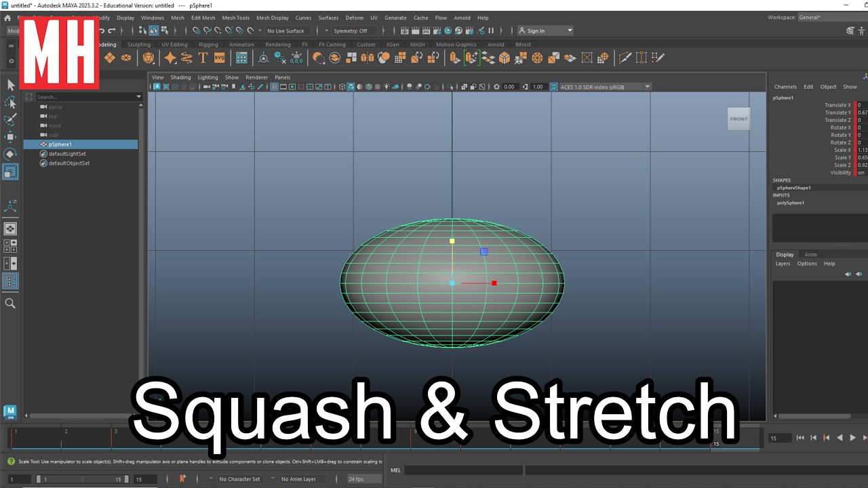The width and height of the screenshot is (868, 488).
Task: Click the play forwards button
Action: click(x=852, y=438)
